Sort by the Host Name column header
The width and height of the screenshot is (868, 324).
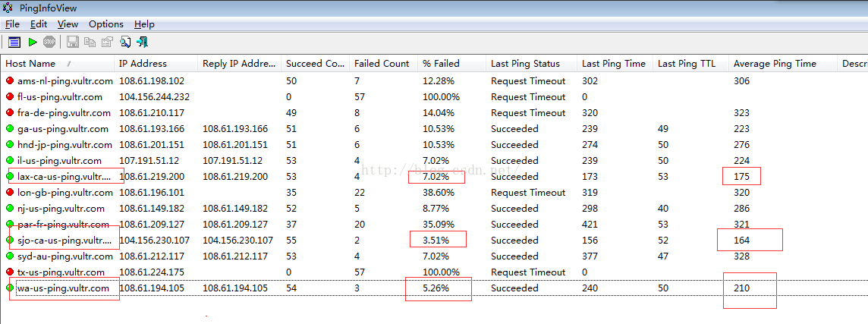coord(32,64)
